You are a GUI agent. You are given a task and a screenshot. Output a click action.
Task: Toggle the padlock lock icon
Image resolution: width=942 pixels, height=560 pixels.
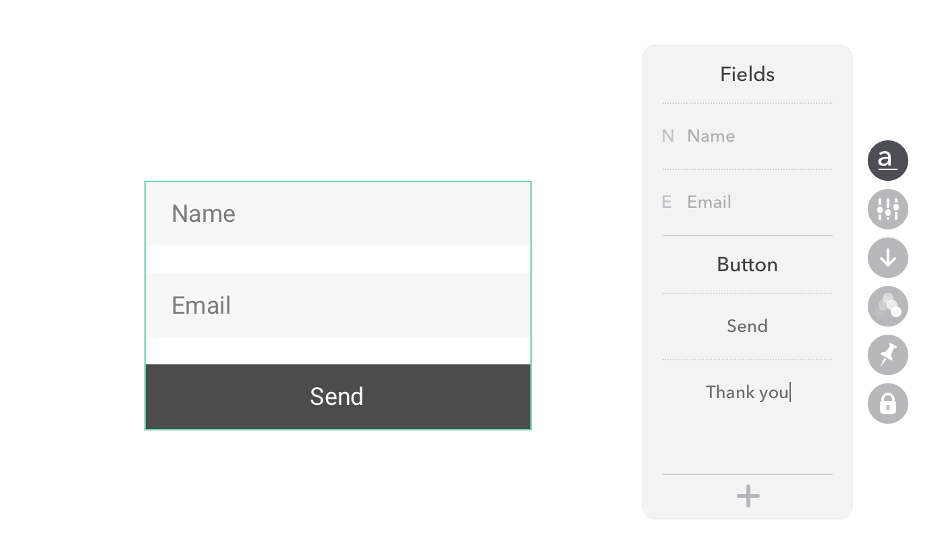[x=887, y=403]
